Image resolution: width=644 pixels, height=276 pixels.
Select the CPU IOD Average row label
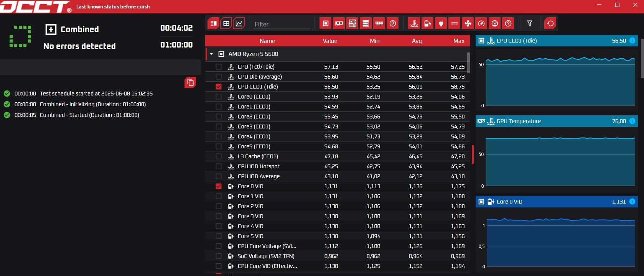tap(259, 176)
